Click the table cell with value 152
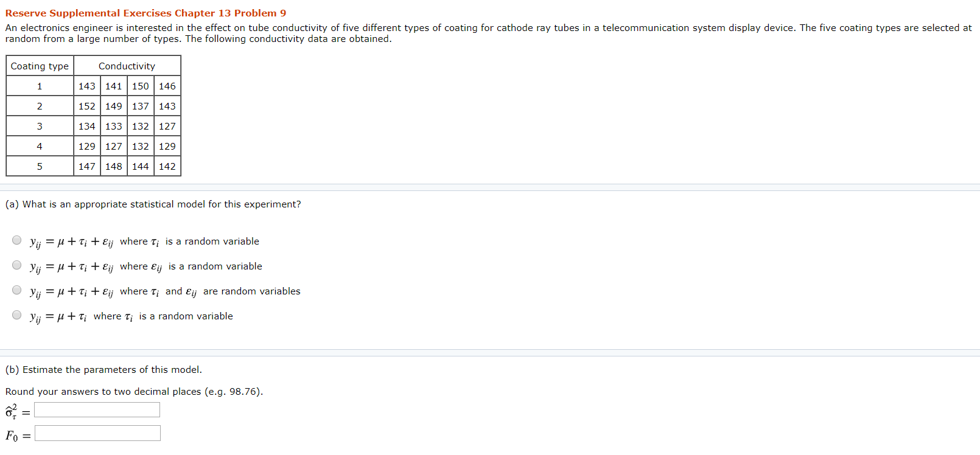 (87, 106)
